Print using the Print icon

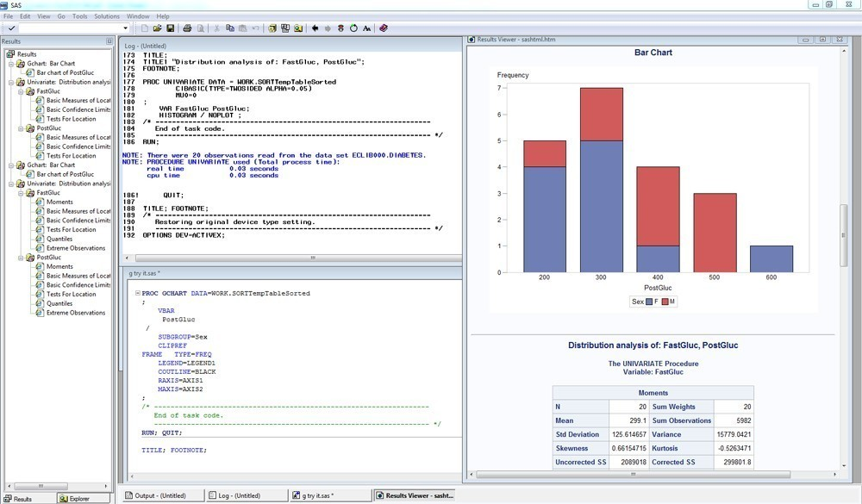click(187, 28)
